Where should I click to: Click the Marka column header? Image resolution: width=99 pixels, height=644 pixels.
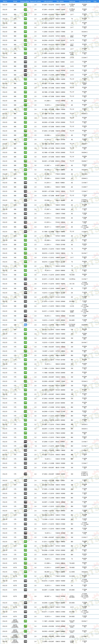pos(5,1)
